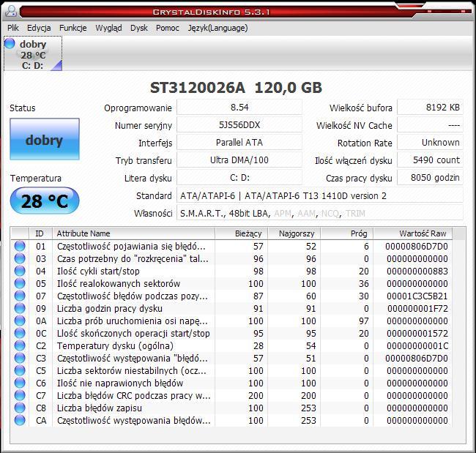Image resolution: width=476 pixels, height=453 pixels.
Task: Click status orb for attribute C3
Action: pyautogui.click(x=20, y=358)
